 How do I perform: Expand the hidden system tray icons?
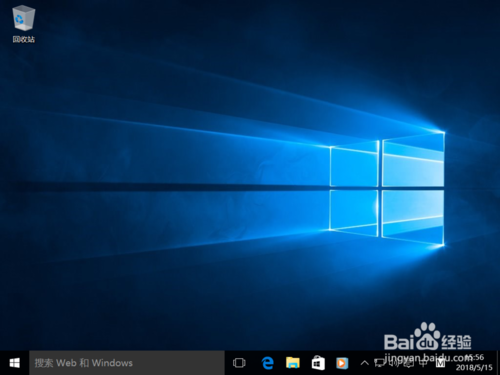(365, 363)
